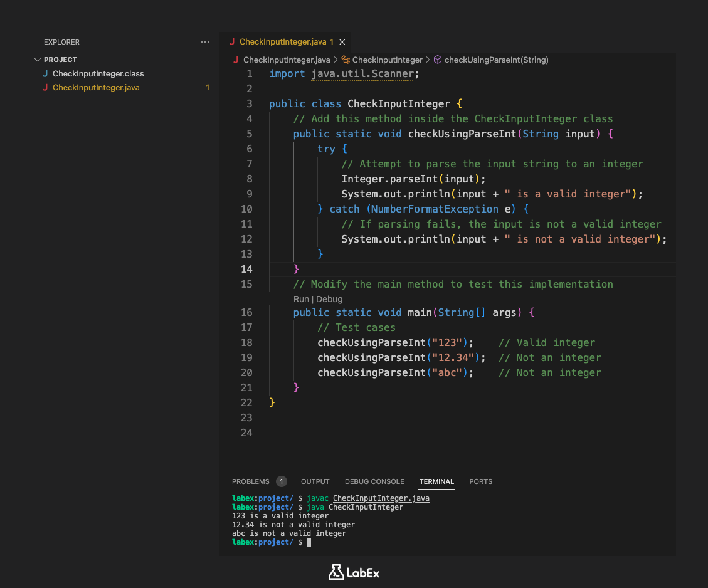The width and height of the screenshot is (708, 588).
Task: Collapse the PROJECT folder section
Action: click(37, 60)
